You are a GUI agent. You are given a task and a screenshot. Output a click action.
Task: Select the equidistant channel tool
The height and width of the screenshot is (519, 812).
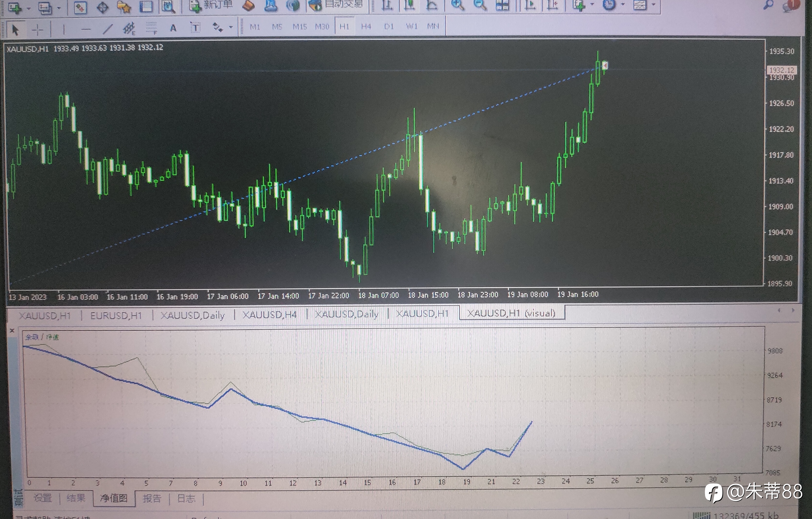[x=129, y=29]
